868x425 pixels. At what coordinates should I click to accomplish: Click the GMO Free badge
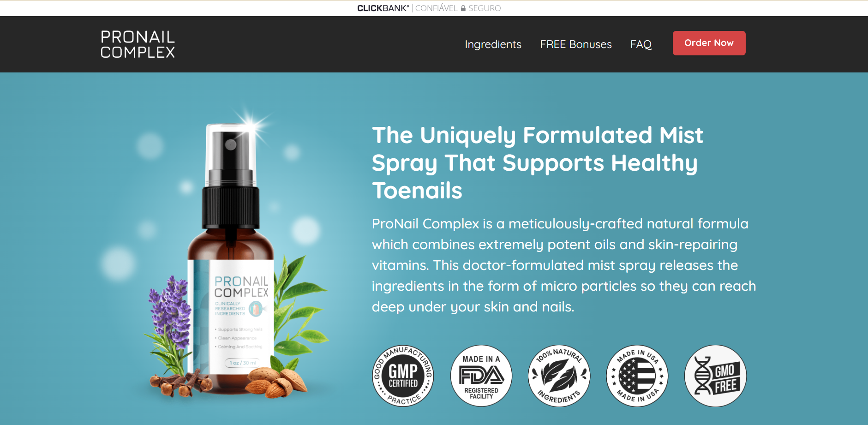pos(715,376)
